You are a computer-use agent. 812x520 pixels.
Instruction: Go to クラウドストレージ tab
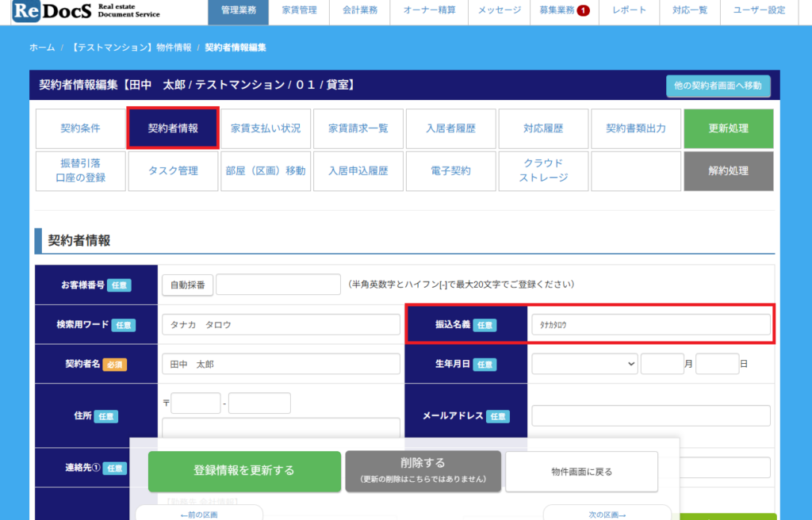(x=543, y=171)
